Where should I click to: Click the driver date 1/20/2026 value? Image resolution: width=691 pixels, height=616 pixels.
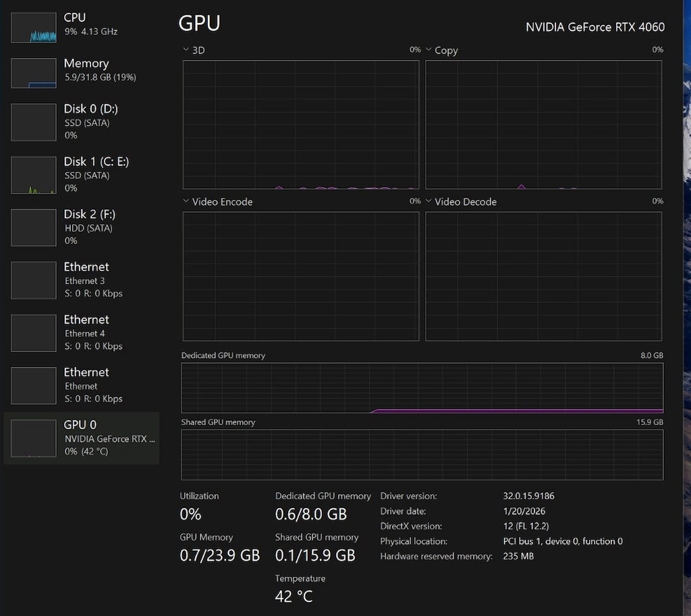[524, 511]
